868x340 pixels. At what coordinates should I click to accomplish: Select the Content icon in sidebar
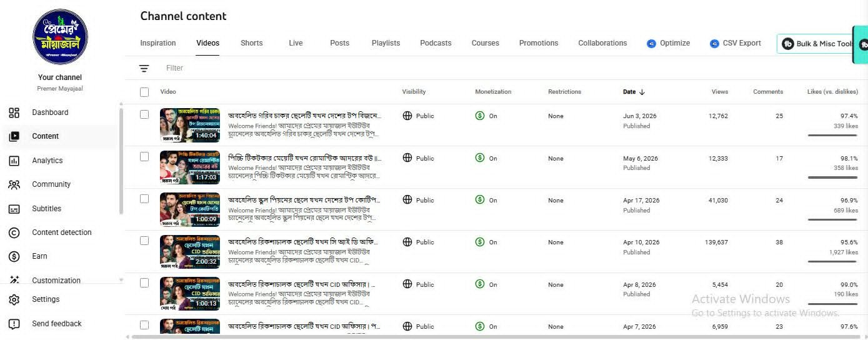14,136
